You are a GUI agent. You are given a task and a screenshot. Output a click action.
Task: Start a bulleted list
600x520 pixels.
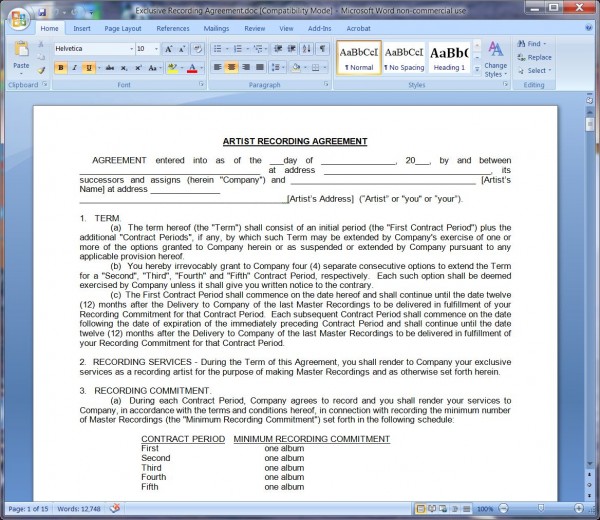point(217,49)
